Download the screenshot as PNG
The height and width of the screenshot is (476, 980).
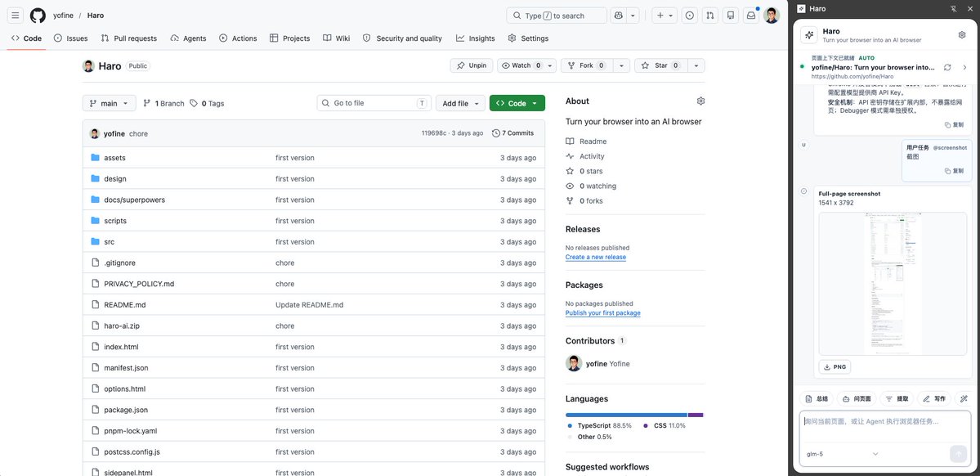point(835,367)
